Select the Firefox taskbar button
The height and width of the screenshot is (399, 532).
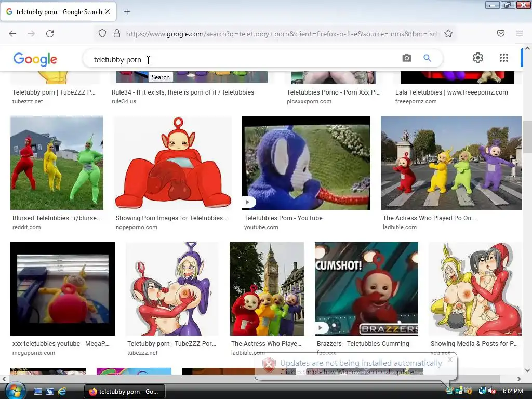coord(125,392)
